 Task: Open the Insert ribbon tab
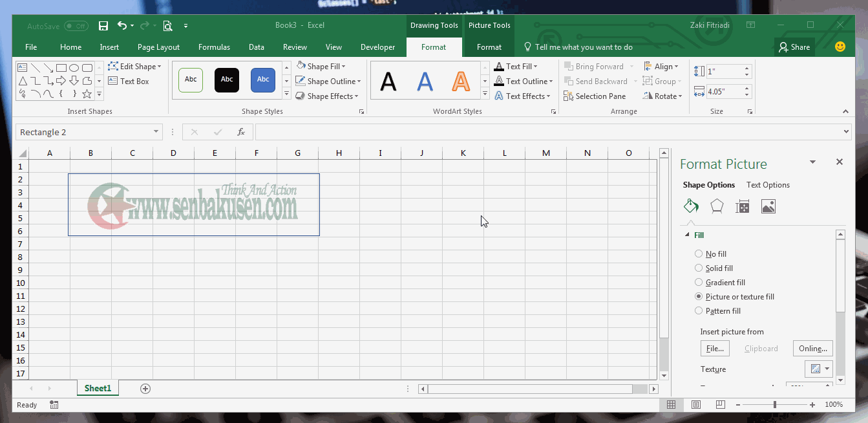pos(109,47)
